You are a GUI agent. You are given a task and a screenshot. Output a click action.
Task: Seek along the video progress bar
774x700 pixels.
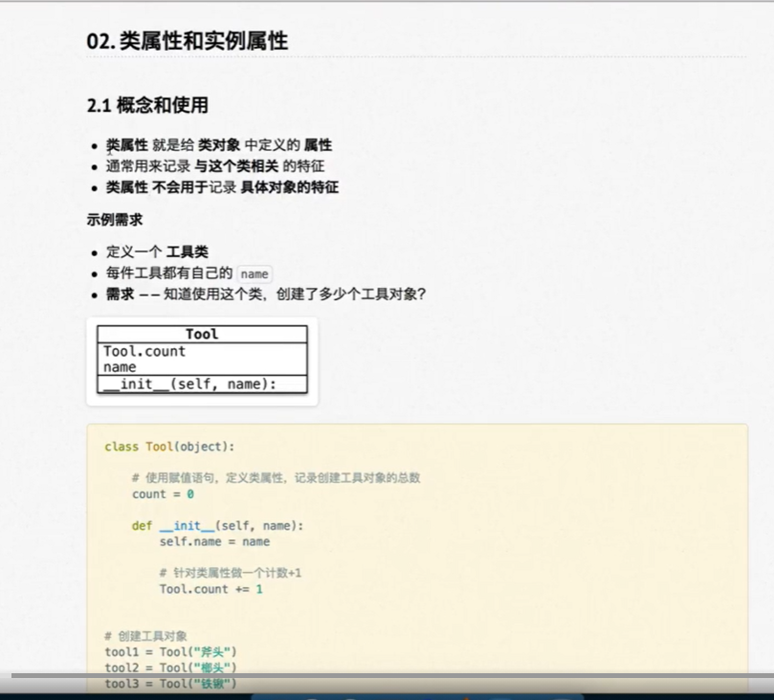pyautogui.click(x=392, y=676)
